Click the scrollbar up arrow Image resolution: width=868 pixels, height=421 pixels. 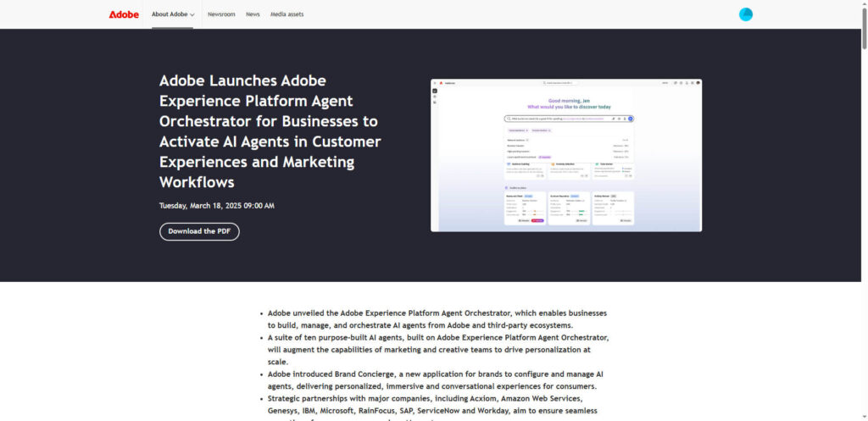tap(864, 4)
